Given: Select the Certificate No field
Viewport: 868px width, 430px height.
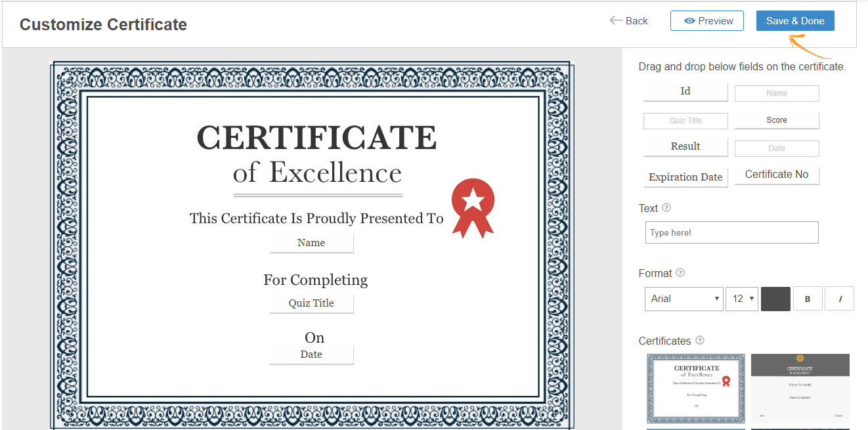Looking at the screenshot, I should click(777, 175).
